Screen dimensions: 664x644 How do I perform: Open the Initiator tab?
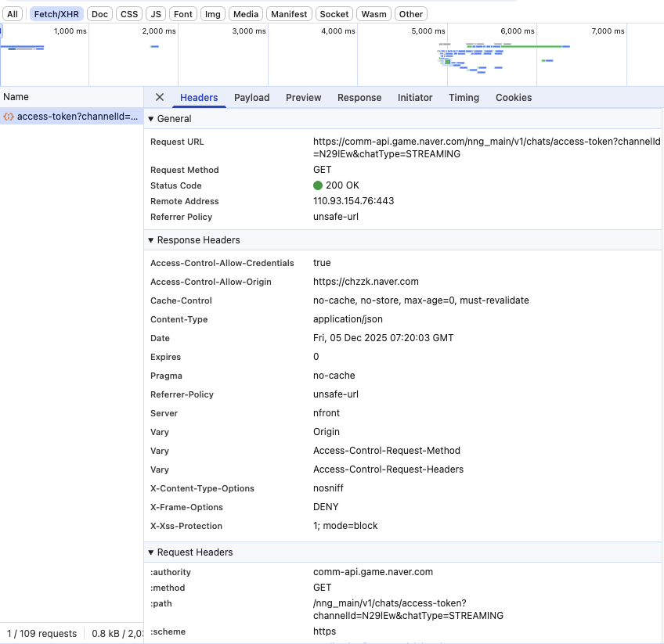[x=414, y=98]
